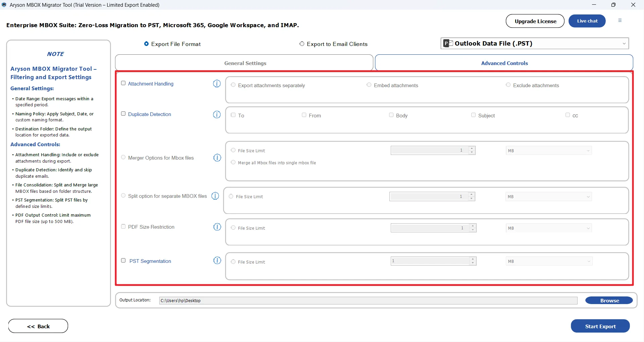Open the MB unit dropdown in Merger Options

pos(549,151)
